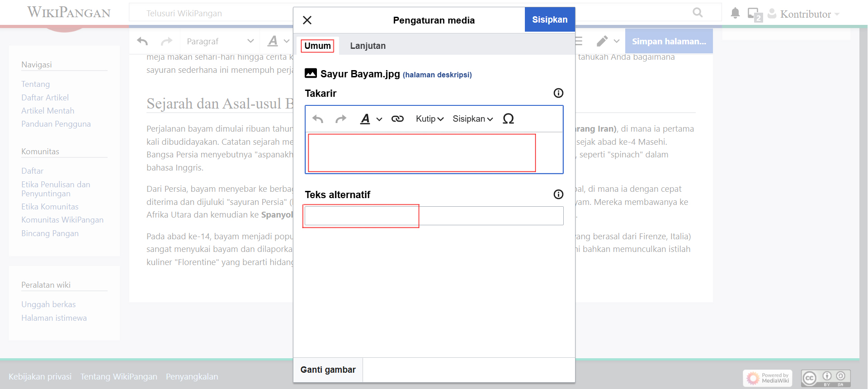Screen dimensions: 868x389
Task: Select the Umum tab
Action: (x=317, y=46)
